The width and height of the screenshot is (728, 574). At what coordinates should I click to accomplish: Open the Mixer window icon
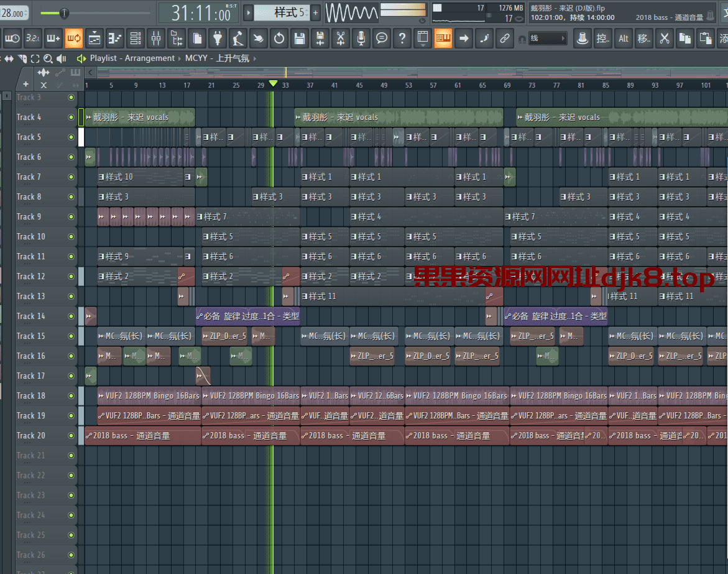point(156,39)
